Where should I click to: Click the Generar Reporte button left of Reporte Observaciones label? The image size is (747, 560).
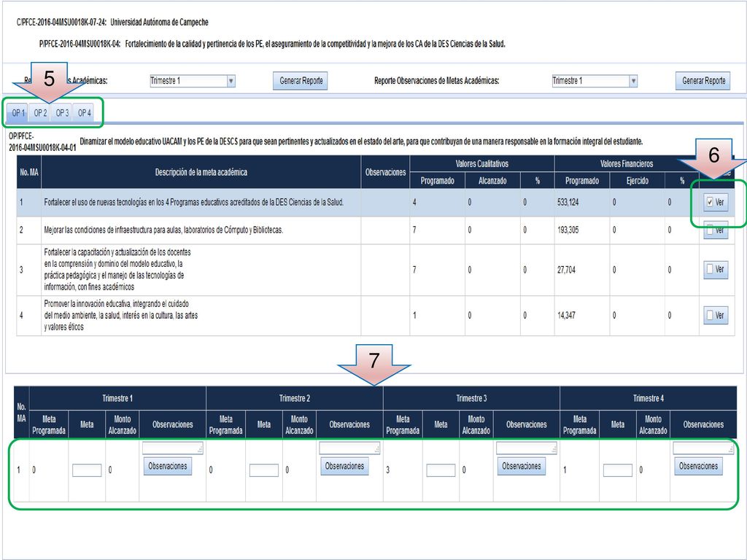pyautogui.click(x=301, y=81)
